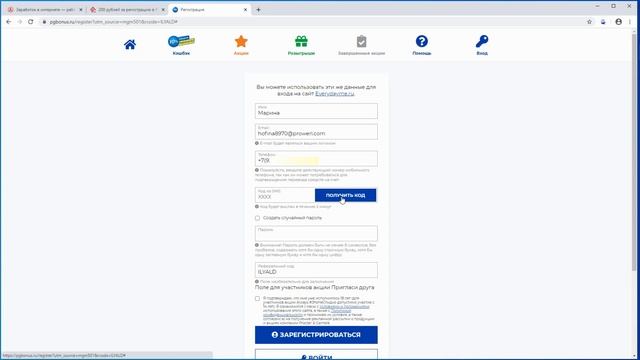Maximize the browser window
Viewport: 640px width, 360px height.
coord(613,6)
